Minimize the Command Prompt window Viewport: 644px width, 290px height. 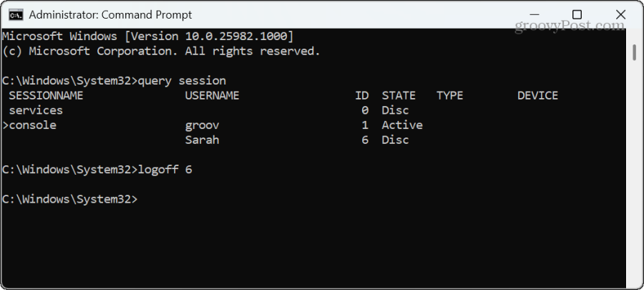point(533,15)
